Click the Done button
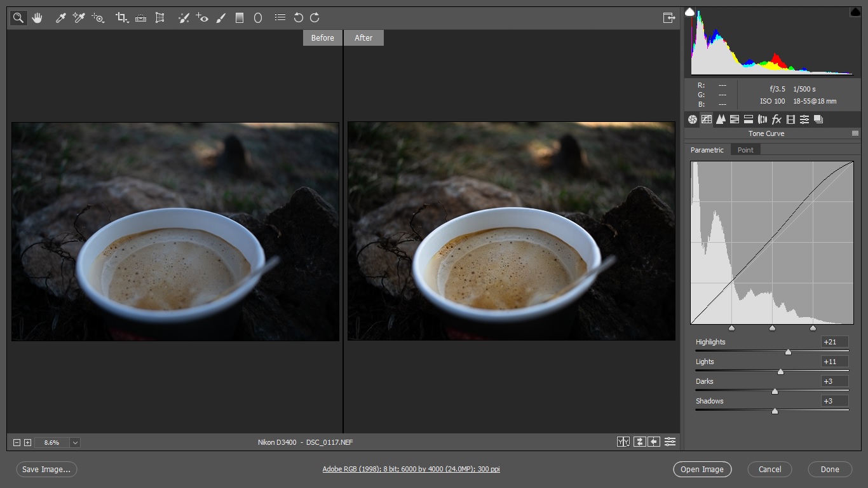This screenshot has width=868, height=488. [x=830, y=470]
